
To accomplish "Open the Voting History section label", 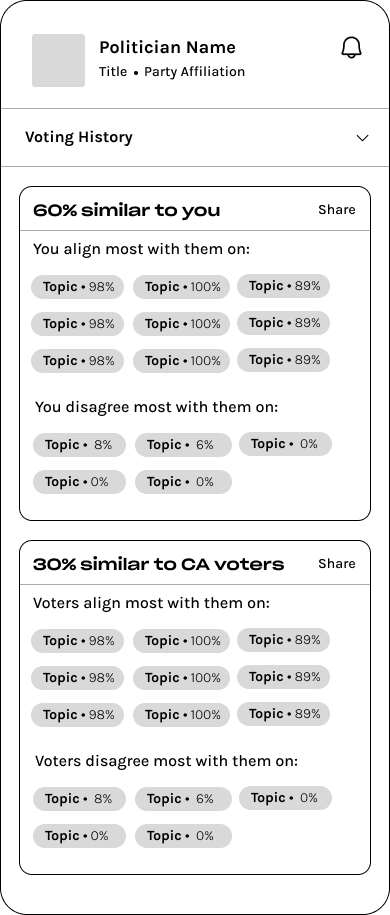I will [79, 137].
